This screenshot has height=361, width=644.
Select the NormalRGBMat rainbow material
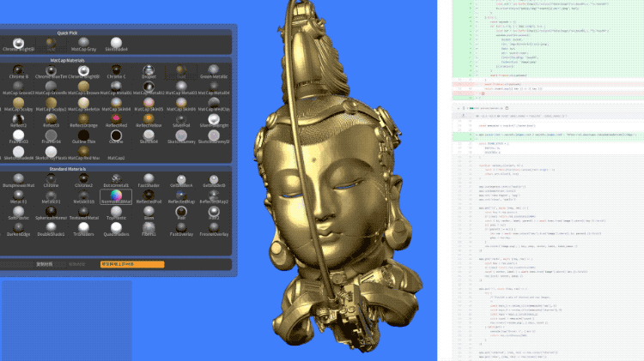pyautogui.click(x=116, y=197)
